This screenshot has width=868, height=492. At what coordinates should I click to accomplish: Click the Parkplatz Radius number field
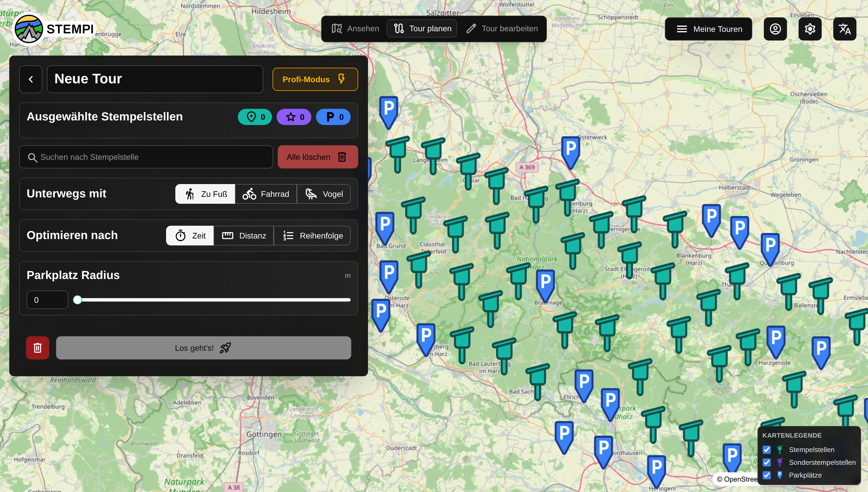click(x=47, y=300)
